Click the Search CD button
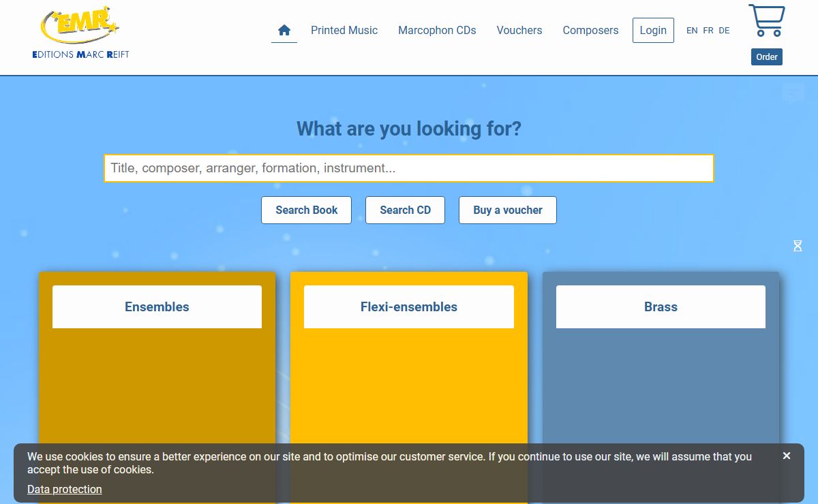This screenshot has width=818, height=504. pos(405,210)
